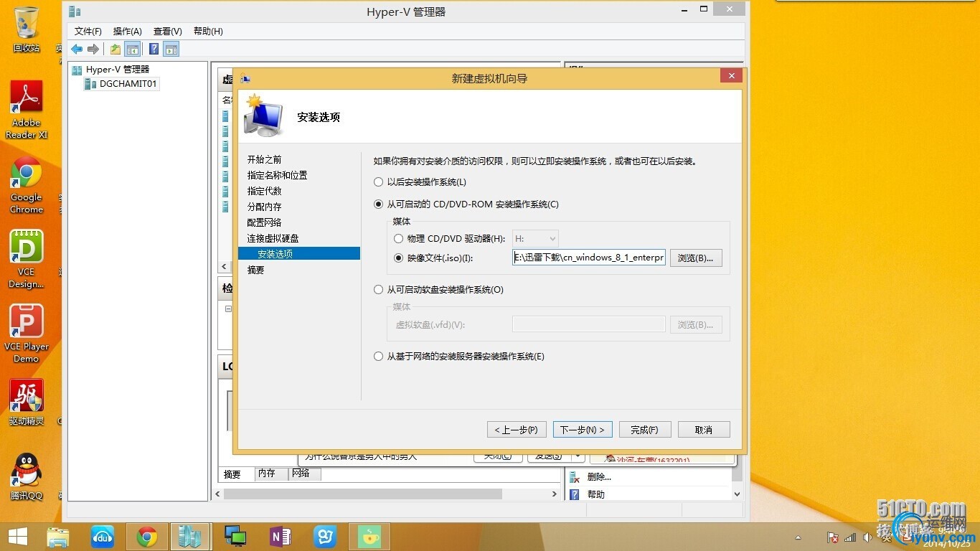Toggle the Show/Hide Console Tree toolbar icon
The width and height of the screenshot is (980, 551).
tap(132, 49)
